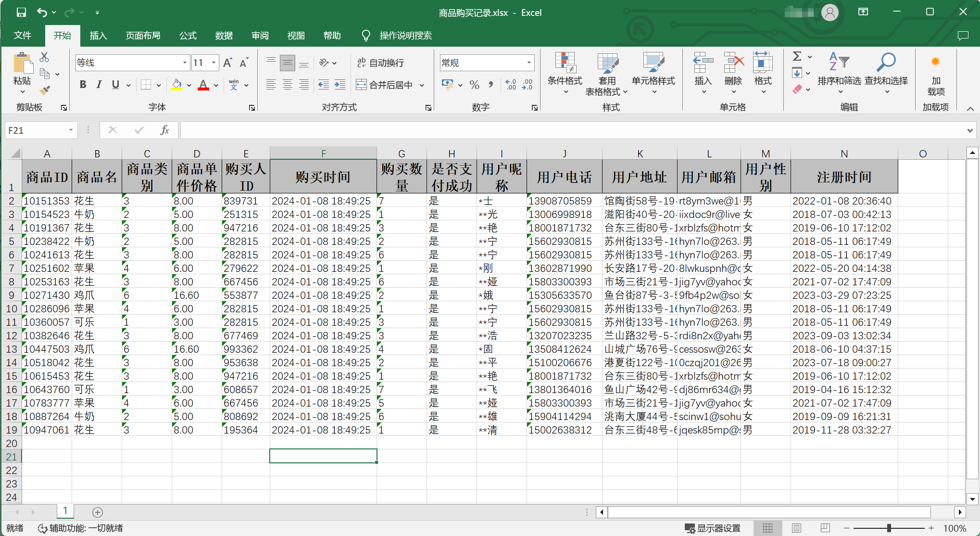The image size is (980, 536).
Task: Open the Page Layout (页面布局) tab
Action: pyautogui.click(x=143, y=36)
